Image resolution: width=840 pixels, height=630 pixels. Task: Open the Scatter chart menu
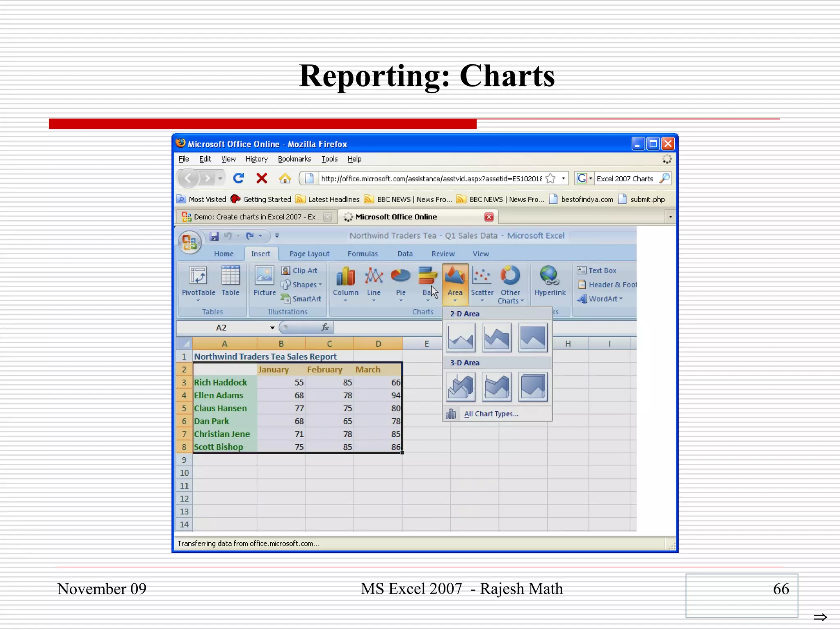click(482, 283)
